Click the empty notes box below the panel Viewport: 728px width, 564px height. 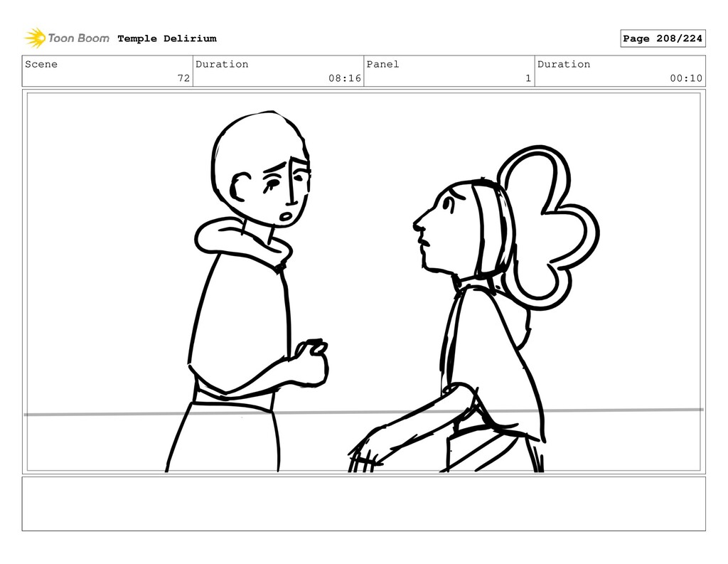click(363, 504)
